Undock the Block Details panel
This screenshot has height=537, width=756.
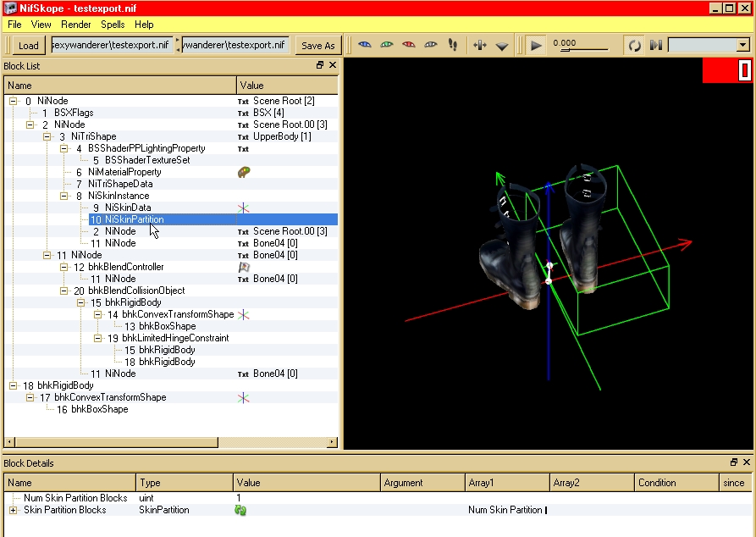(x=734, y=462)
